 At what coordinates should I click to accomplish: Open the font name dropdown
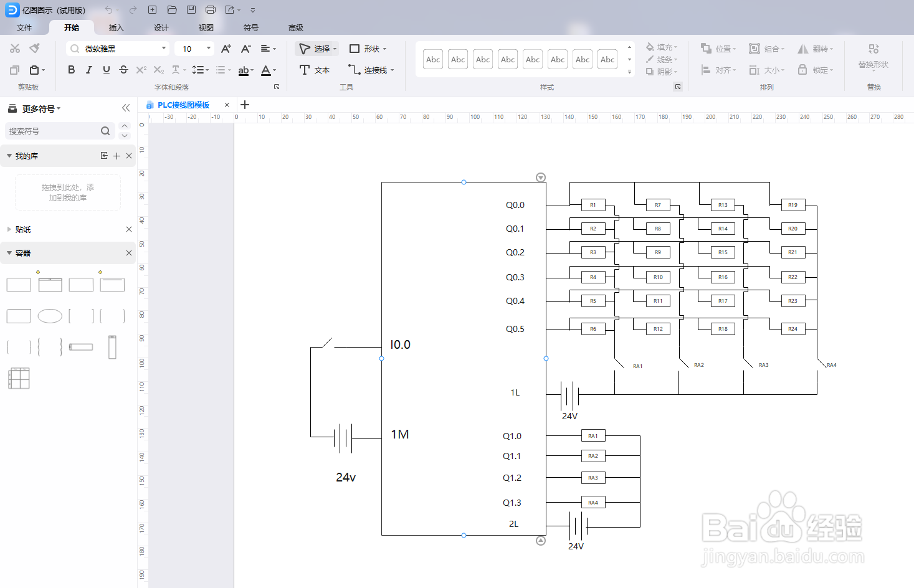[x=118, y=49]
